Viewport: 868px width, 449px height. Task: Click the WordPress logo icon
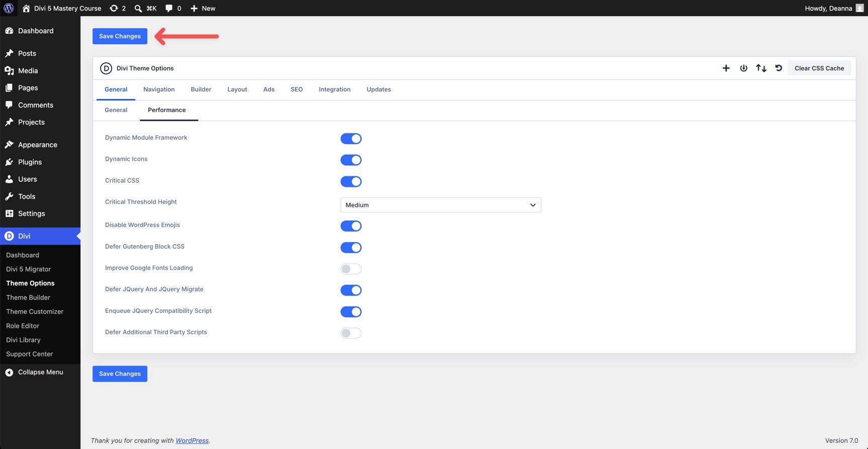(9, 8)
